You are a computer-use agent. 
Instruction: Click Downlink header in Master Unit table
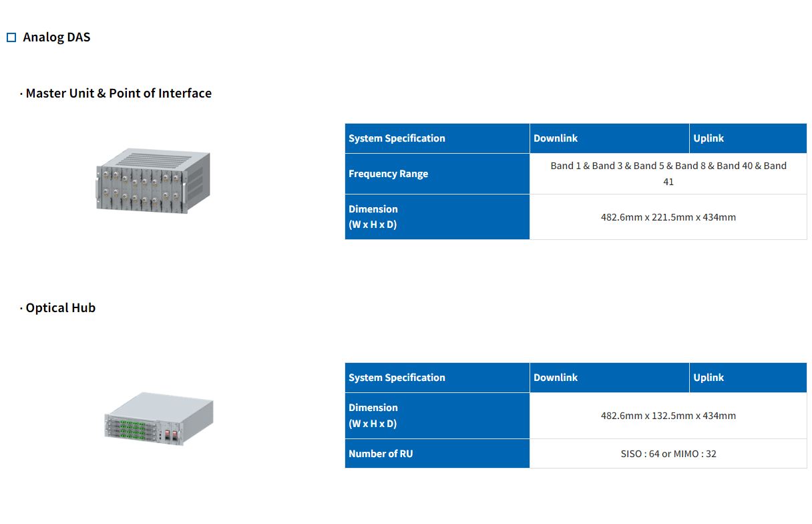(x=610, y=138)
